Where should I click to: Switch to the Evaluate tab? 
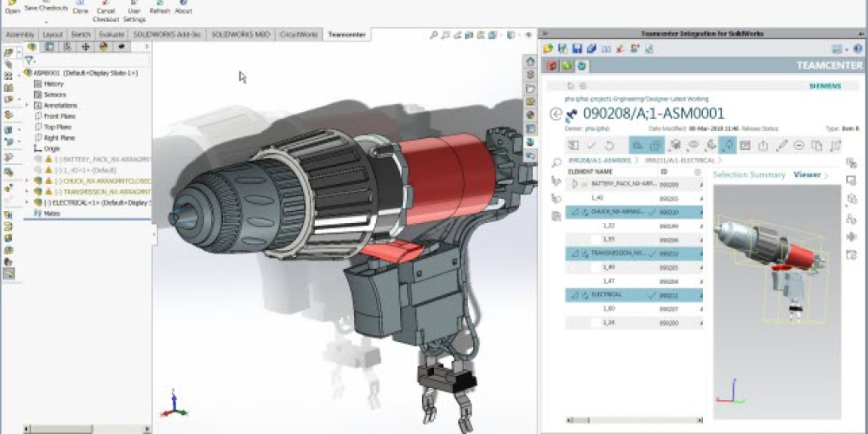click(111, 35)
